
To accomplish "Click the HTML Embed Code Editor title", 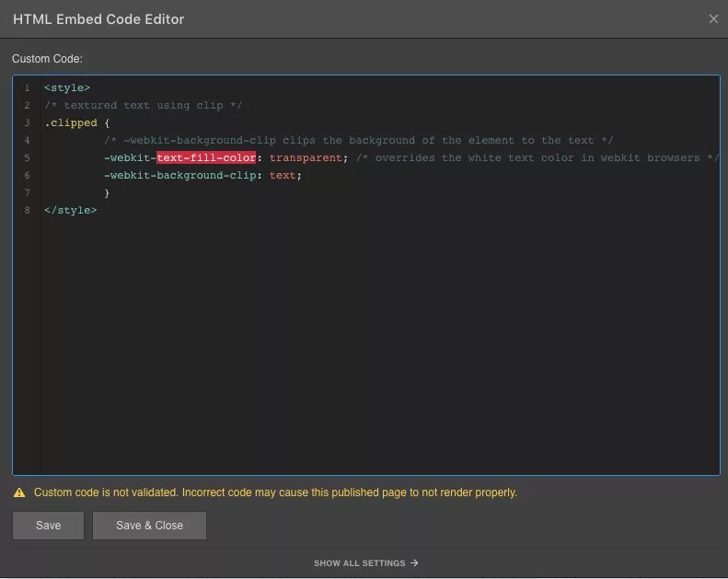I will tap(98, 19).
